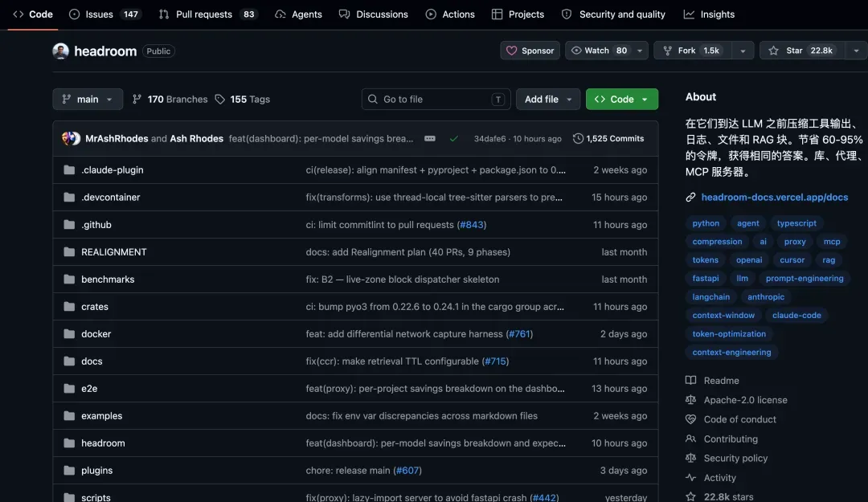This screenshot has width=868, height=502.
Task: Star the headroom repository
Action: (801, 51)
